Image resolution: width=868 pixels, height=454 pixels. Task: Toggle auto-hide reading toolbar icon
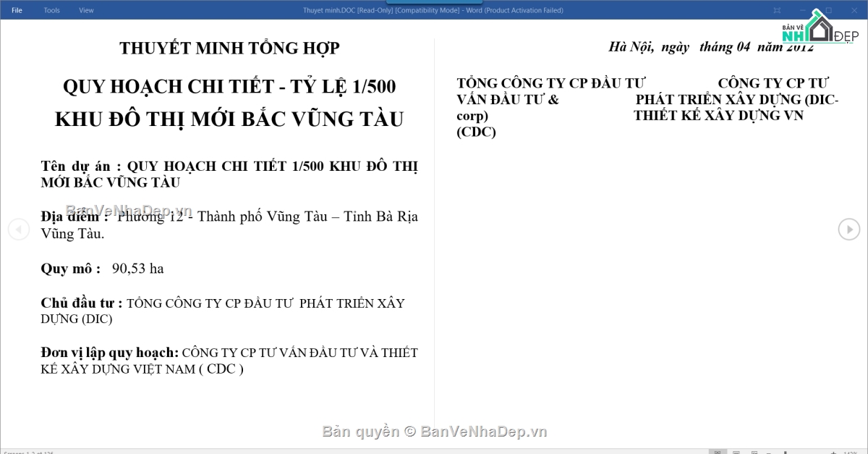point(777,10)
